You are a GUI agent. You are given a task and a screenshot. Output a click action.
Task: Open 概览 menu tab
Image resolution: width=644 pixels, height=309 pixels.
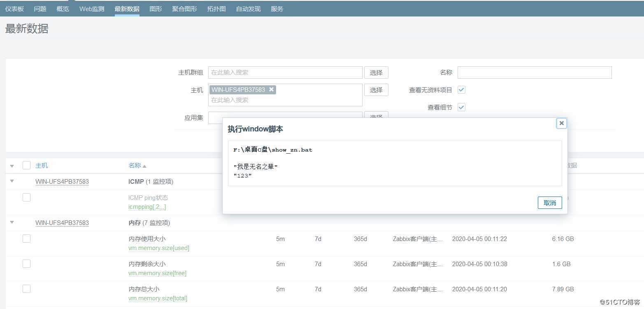[x=63, y=9]
